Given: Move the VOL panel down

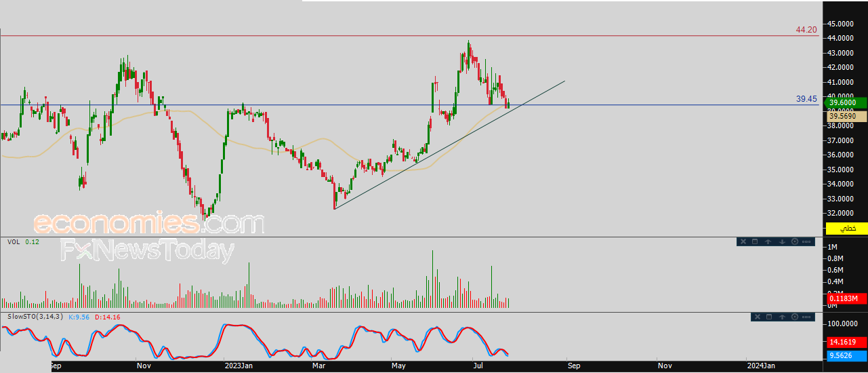Looking at the screenshot, I should tap(782, 241).
